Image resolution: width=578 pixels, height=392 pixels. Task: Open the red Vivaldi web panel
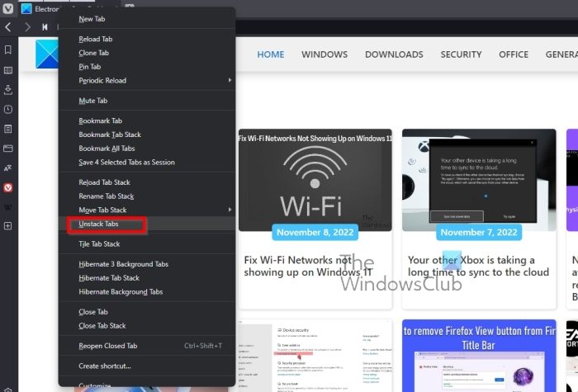pos(7,188)
